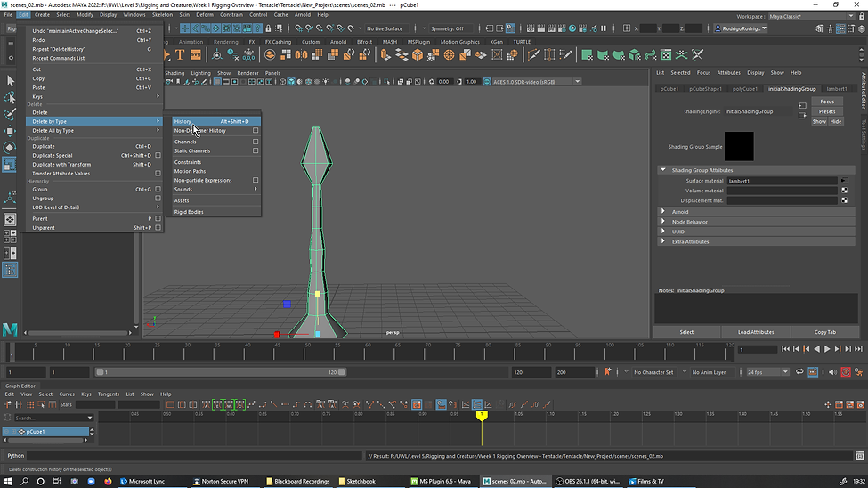Open Static Channels option box
868x488 pixels.
pyautogui.click(x=256, y=150)
